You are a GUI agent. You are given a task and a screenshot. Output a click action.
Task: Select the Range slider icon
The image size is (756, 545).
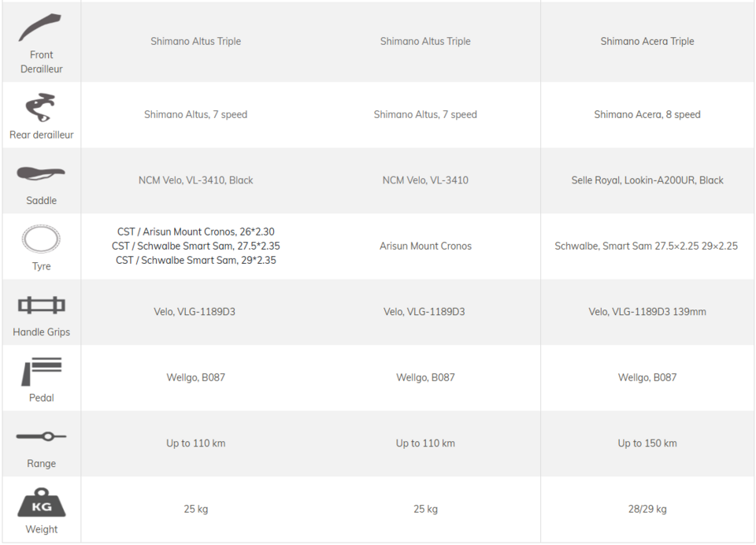[x=42, y=436]
